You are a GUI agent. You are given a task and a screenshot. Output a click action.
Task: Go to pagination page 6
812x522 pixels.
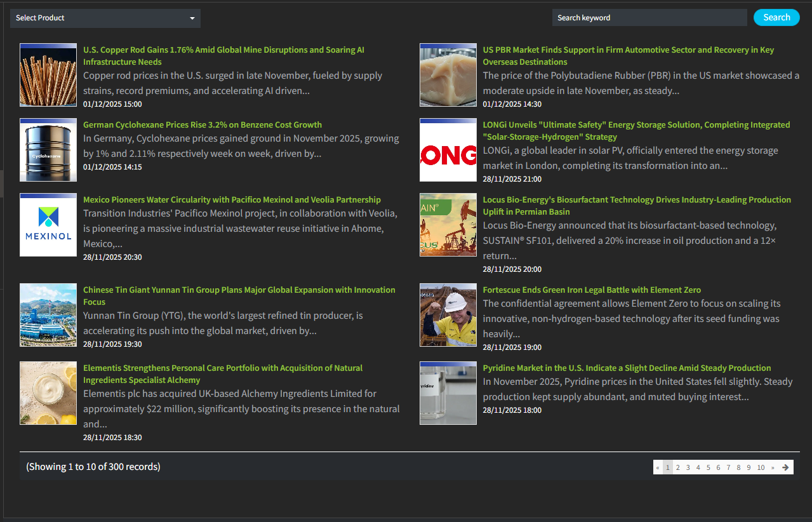tap(718, 467)
